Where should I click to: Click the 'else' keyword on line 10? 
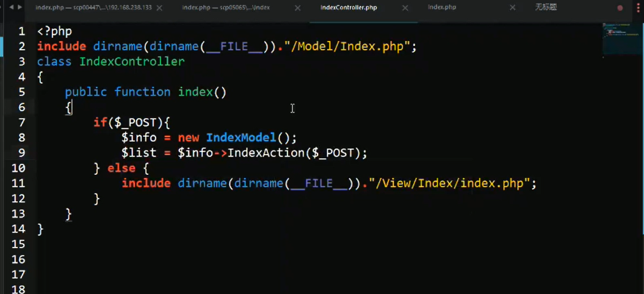(x=121, y=168)
